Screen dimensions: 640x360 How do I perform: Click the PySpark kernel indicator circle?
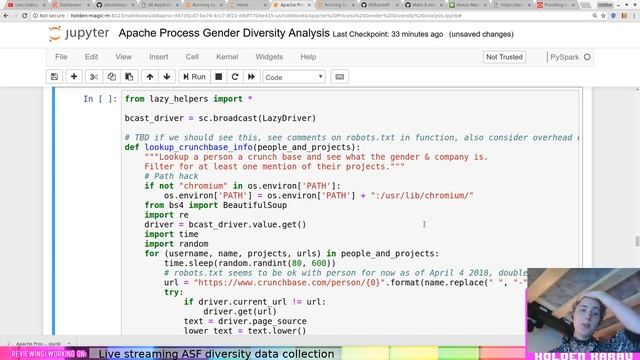(x=587, y=57)
